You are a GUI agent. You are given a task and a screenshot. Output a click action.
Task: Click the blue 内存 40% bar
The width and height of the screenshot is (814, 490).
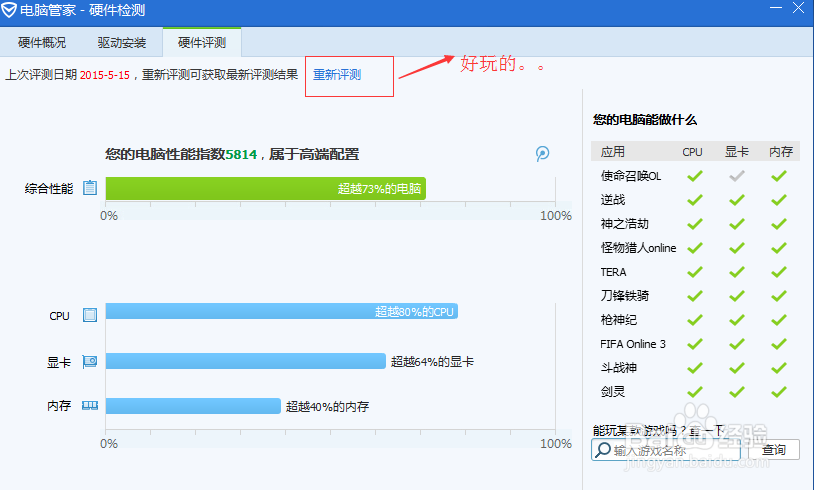click(193, 406)
